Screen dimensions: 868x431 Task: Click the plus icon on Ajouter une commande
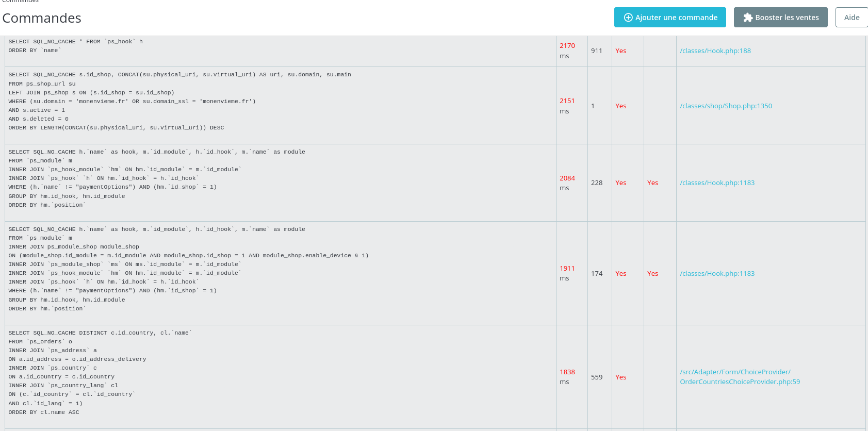point(628,18)
